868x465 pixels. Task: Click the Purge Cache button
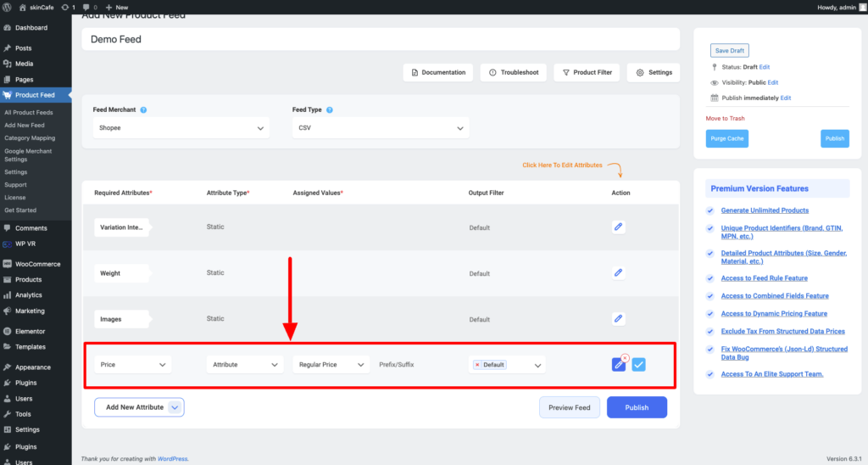(726, 138)
